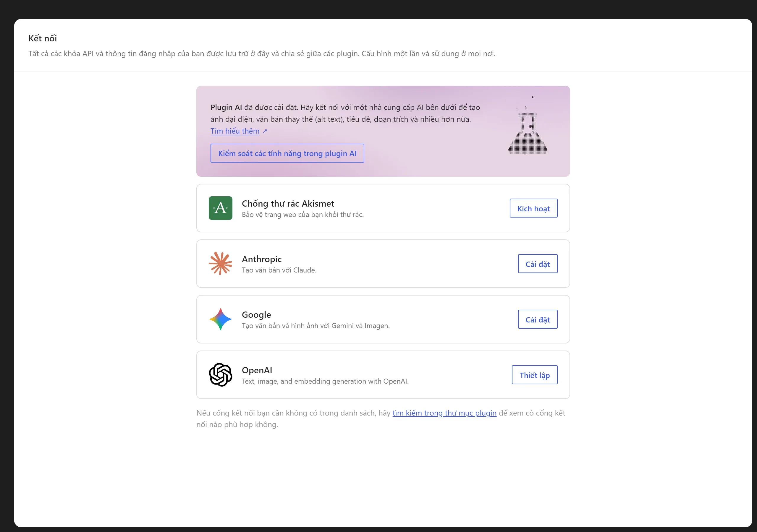Click the Anthropic starburst logo
The height and width of the screenshot is (532, 757).
[x=220, y=263]
